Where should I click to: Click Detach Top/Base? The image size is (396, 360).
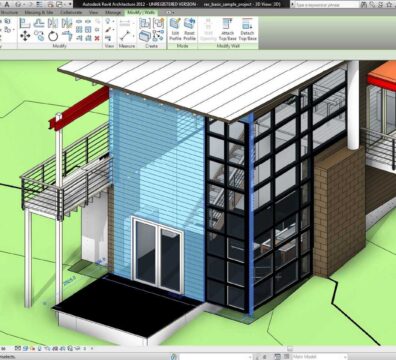click(247, 29)
